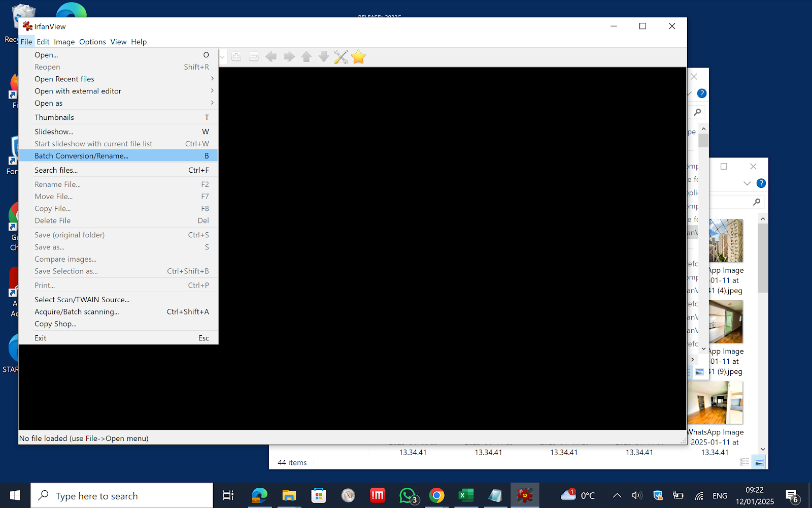Select Thumbnails in the File menu
Screen dimensions: 812x508
point(119,117)
